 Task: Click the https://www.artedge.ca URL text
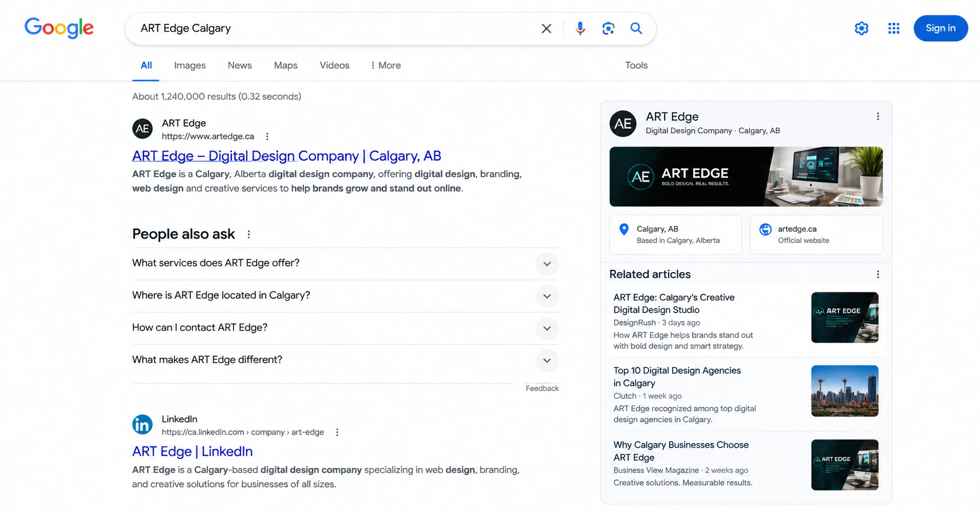[208, 136]
